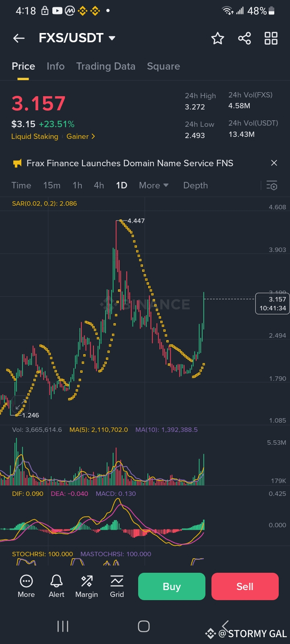Tap the green Buy button
The height and width of the screenshot is (644, 290).
tap(172, 586)
